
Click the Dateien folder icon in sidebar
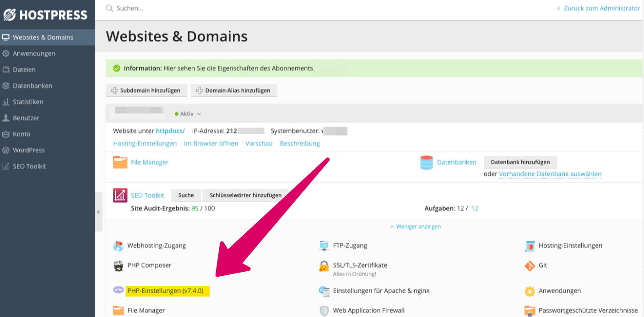click(x=6, y=70)
